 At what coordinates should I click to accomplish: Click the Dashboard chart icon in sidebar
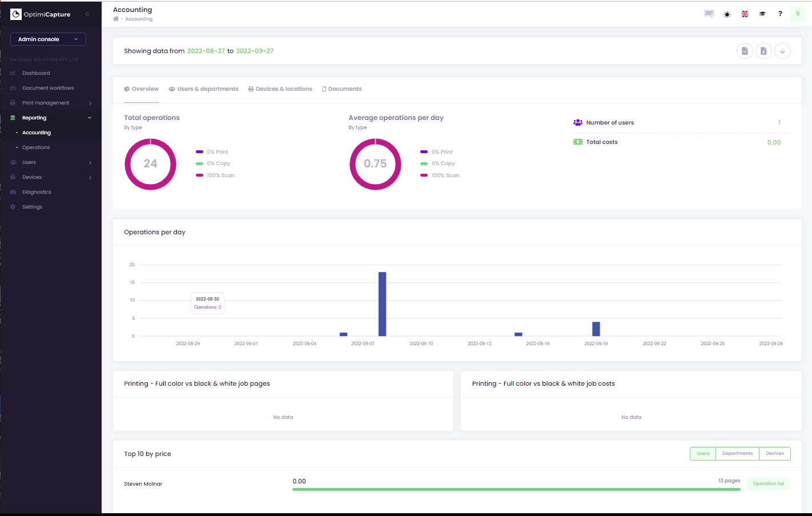tap(13, 73)
